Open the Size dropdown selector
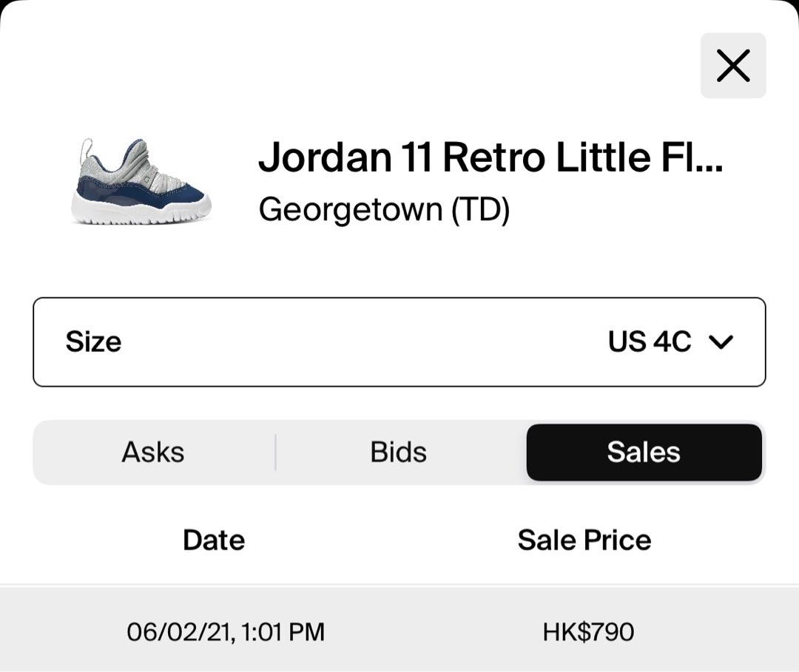Image resolution: width=799 pixels, height=672 pixels. click(x=399, y=342)
